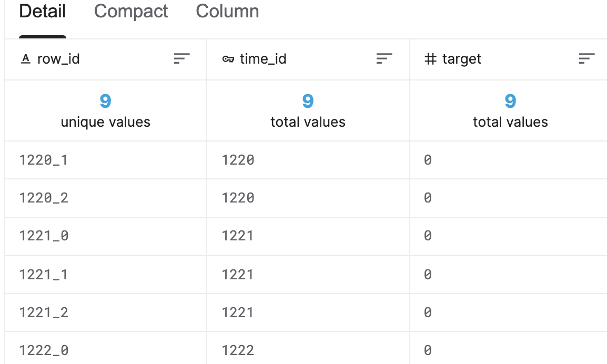Switch to the Column tab
Viewport: 607px width, 364px height.
pos(227,12)
